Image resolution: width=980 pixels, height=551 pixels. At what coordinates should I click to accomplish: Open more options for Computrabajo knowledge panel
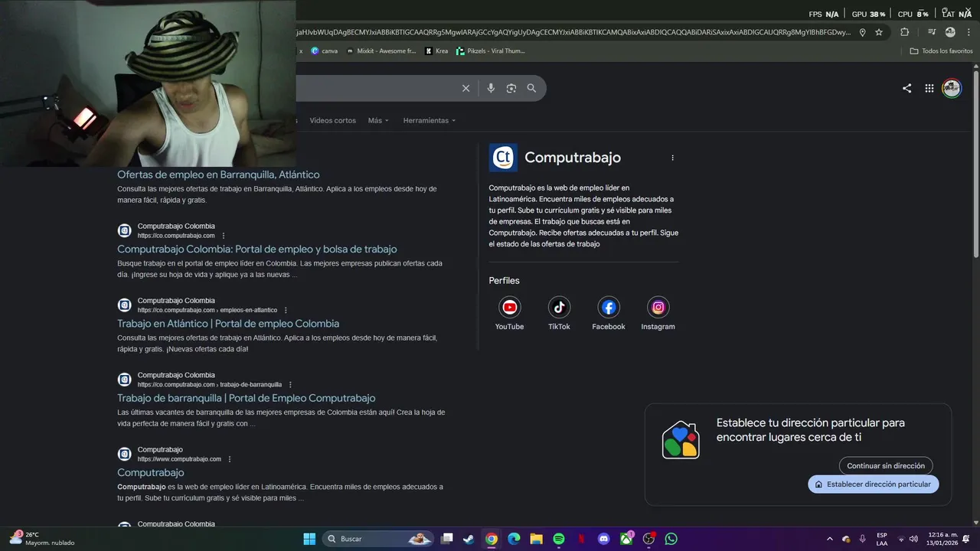pos(672,158)
